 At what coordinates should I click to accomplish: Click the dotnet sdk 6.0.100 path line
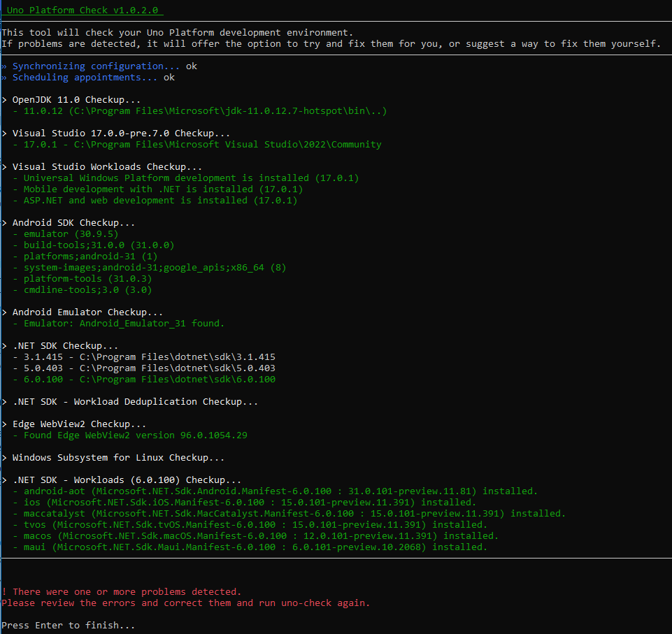click(144, 379)
